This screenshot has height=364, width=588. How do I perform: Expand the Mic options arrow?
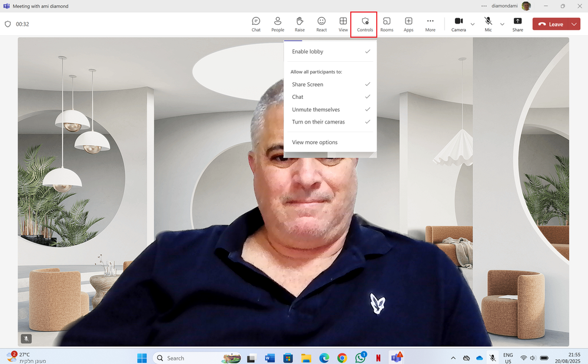pos(502,24)
